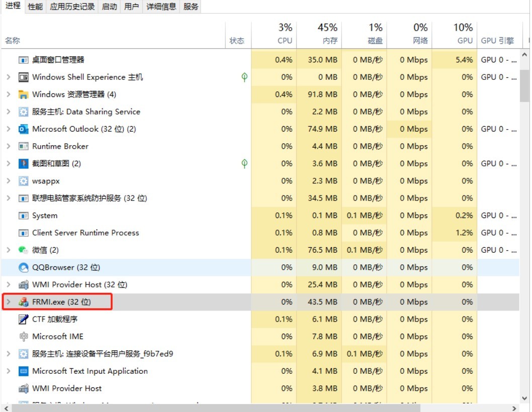Open the 应用历史记录 tab
The height and width of the screenshot is (412, 532).
(x=72, y=7)
